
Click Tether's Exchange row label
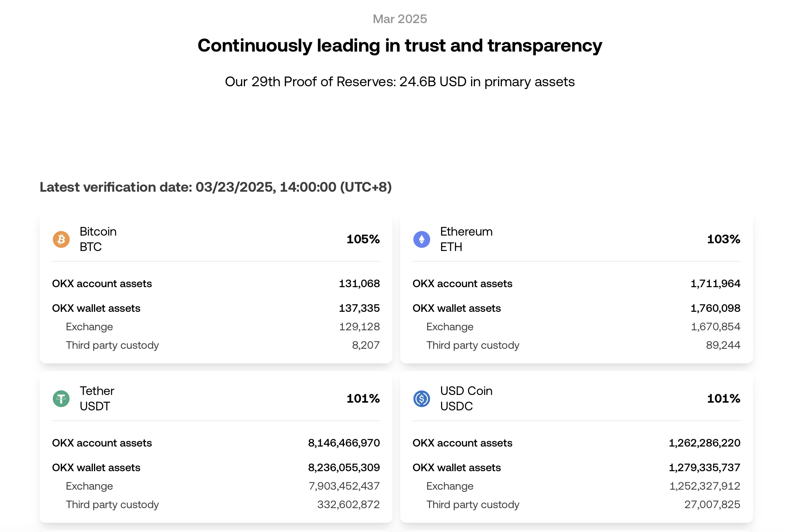[x=89, y=486]
